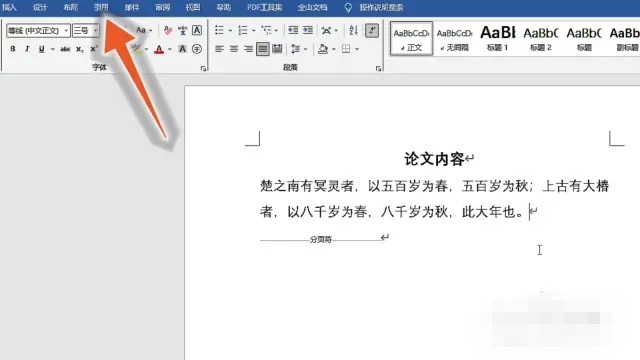Apply italic formatting with I button
640x360 pixels.
tap(27, 49)
